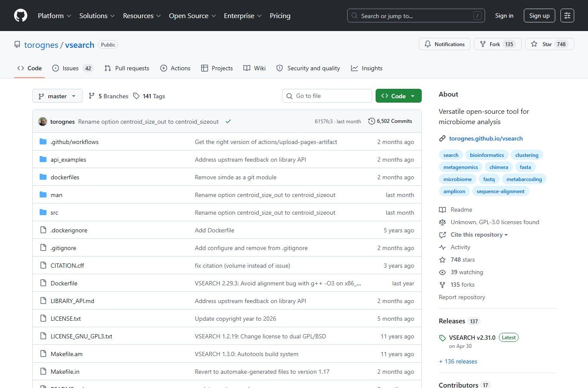The image size is (588, 388).
Task: Click the Search or jump to field
Action: (x=416, y=16)
